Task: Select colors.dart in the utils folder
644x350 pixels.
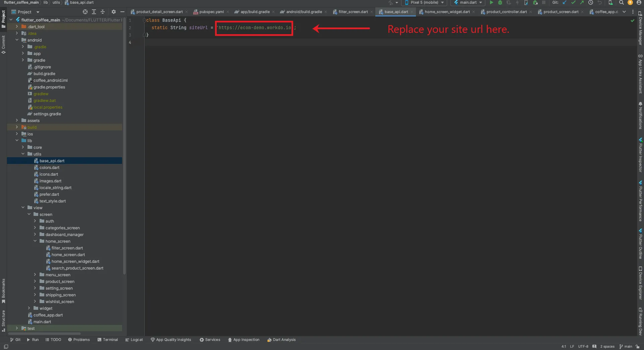Action: point(50,167)
